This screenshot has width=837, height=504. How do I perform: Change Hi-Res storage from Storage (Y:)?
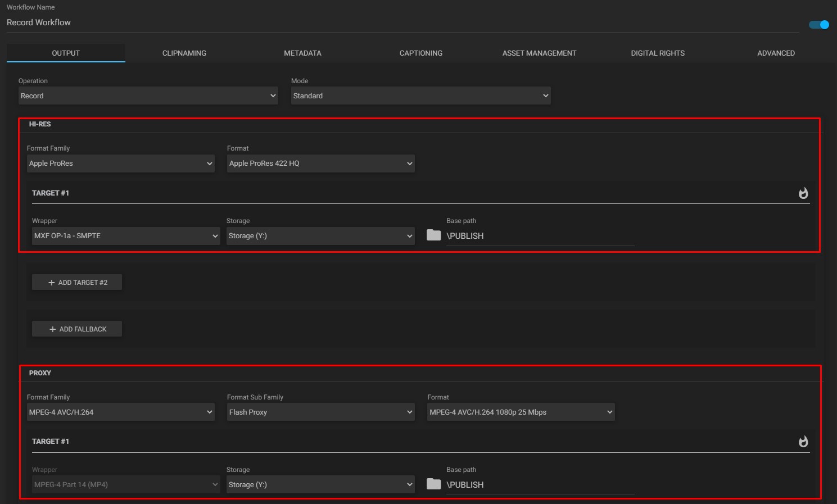320,235
